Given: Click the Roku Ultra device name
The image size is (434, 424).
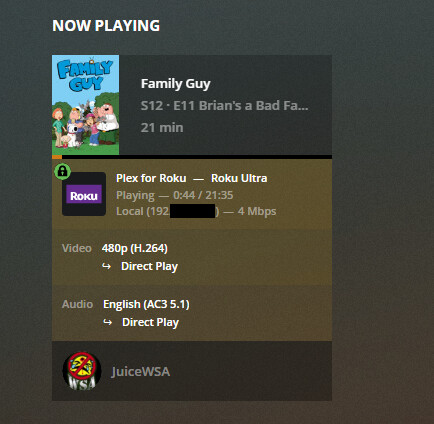Looking at the screenshot, I should [239, 178].
